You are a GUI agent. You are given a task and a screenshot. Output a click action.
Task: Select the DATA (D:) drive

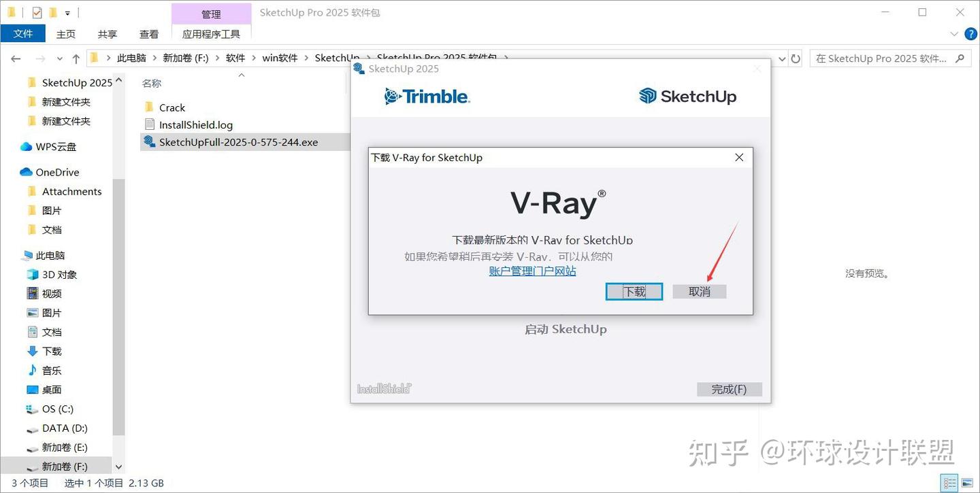point(56,428)
